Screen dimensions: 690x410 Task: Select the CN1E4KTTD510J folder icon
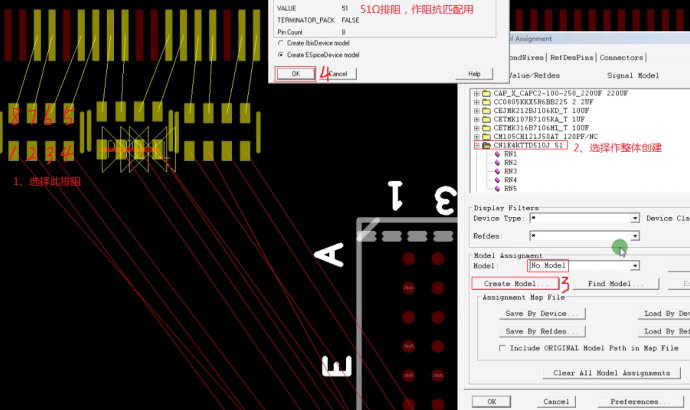(x=486, y=145)
